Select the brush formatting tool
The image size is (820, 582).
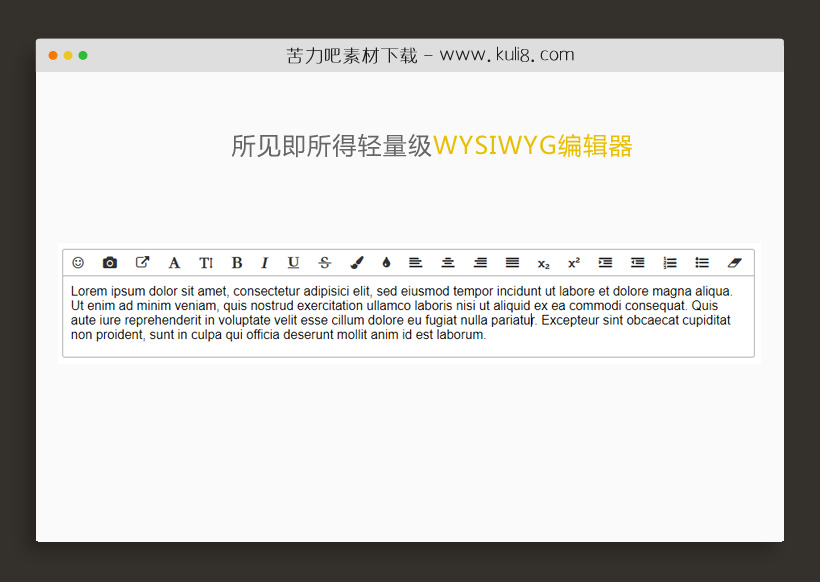pyautogui.click(x=356, y=262)
